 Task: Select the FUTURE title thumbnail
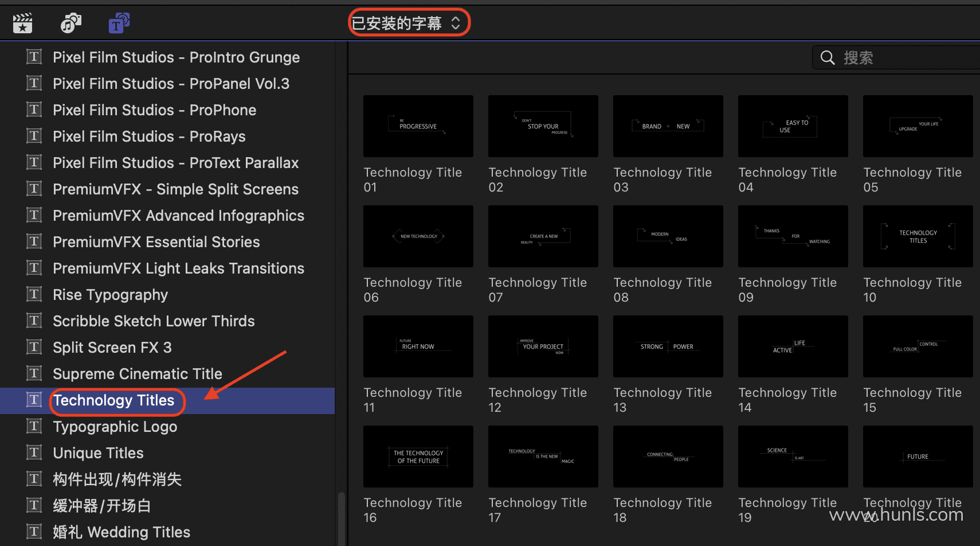click(918, 457)
